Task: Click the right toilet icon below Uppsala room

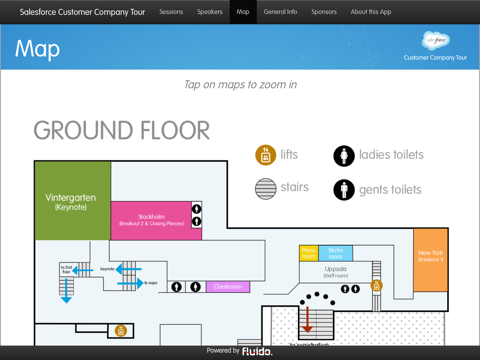Action: 355,289
